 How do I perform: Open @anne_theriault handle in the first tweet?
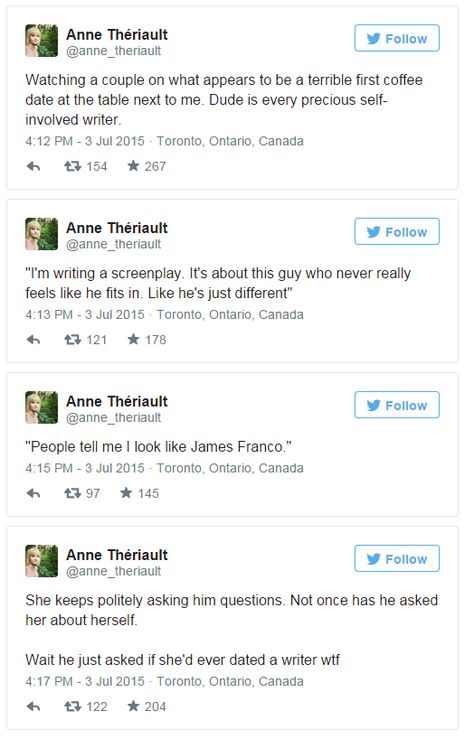[x=114, y=51]
